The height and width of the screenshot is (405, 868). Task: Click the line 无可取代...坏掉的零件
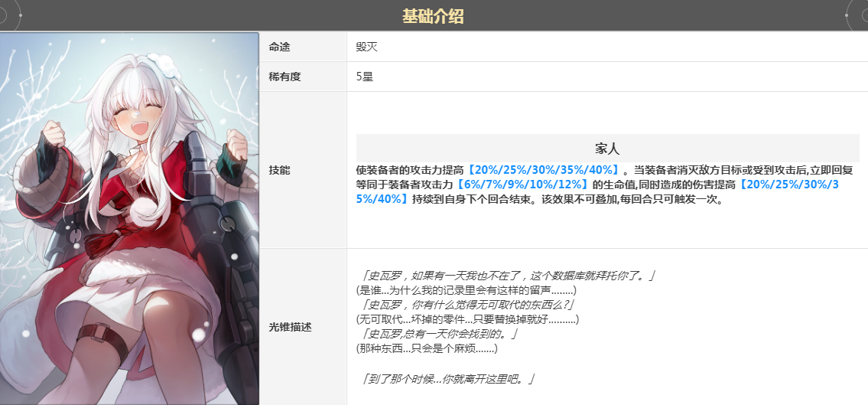tap(468, 320)
